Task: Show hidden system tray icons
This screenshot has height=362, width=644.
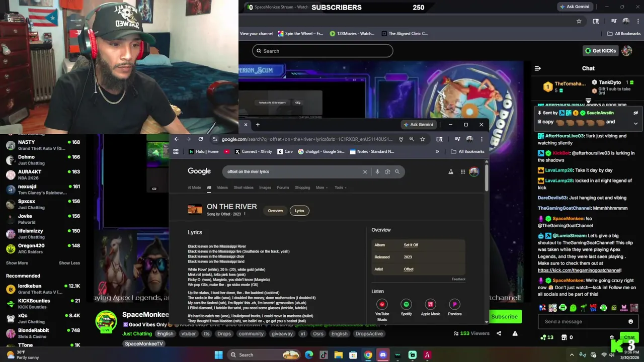Action: point(572,355)
